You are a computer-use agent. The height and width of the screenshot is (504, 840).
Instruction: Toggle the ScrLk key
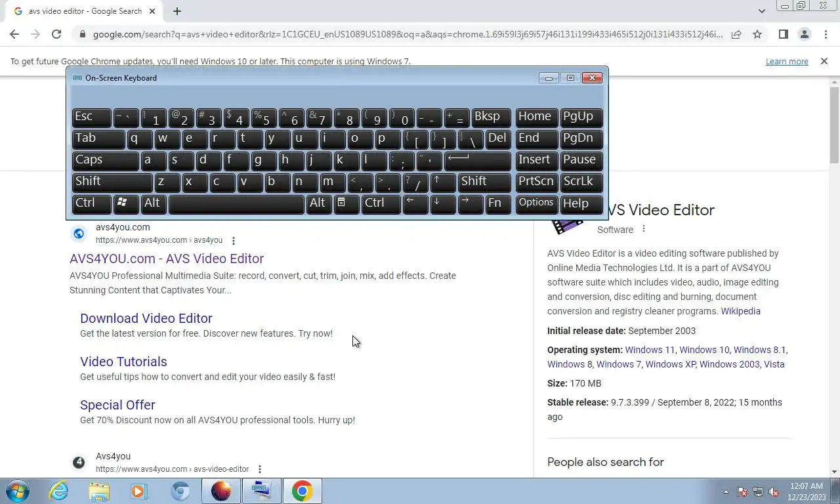coord(581,182)
